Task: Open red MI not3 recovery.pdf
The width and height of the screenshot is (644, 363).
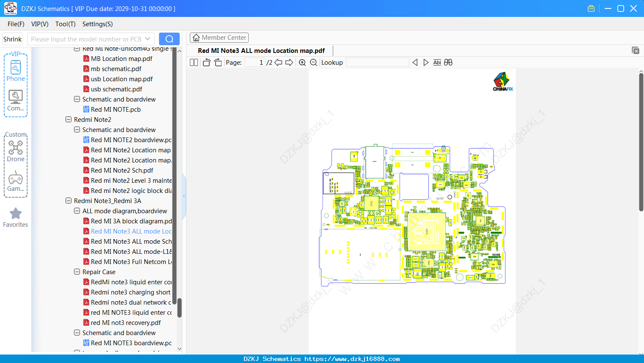Action: 122,323
